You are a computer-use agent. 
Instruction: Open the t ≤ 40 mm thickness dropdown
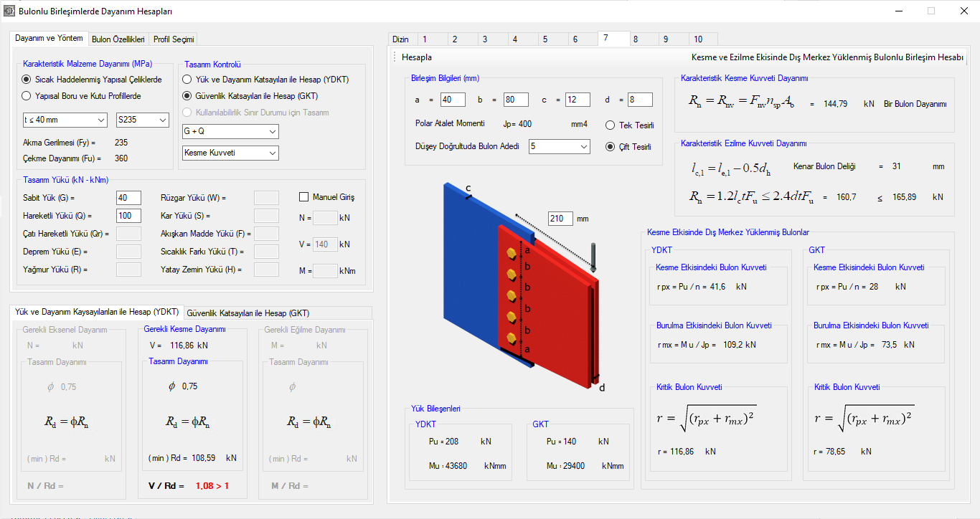click(x=65, y=120)
